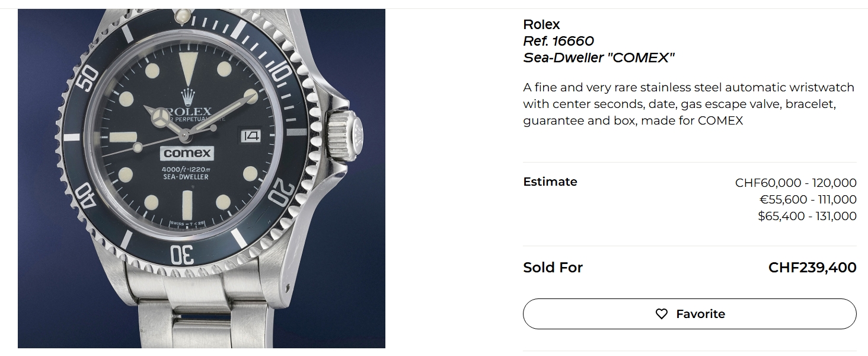
Task: Select the CHF60,000 - 120,000 estimate
Action: 796,183
